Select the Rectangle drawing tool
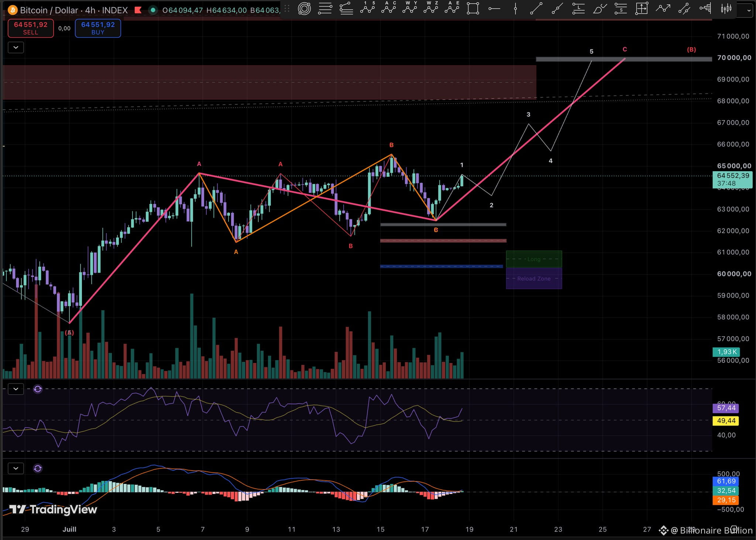756x540 pixels. click(473, 8)
